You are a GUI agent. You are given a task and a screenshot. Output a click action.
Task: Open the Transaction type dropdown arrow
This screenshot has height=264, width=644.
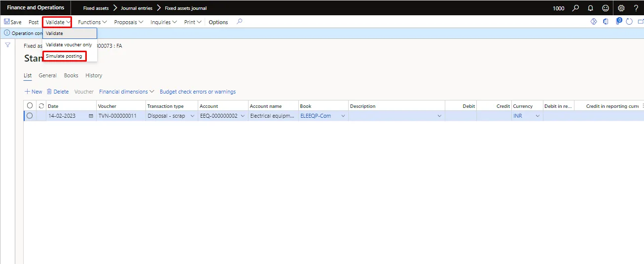click(192, 116)
